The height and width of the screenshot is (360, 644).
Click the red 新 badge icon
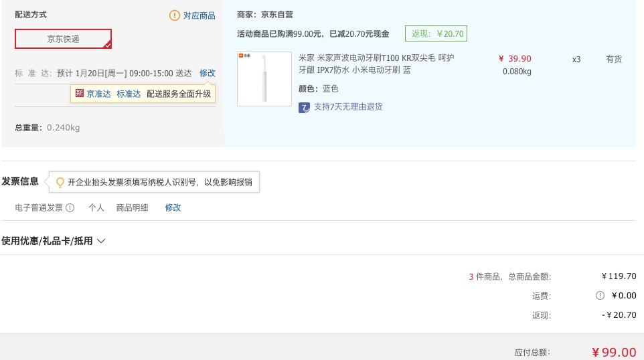pyautogui.click(x=80, y=94)
